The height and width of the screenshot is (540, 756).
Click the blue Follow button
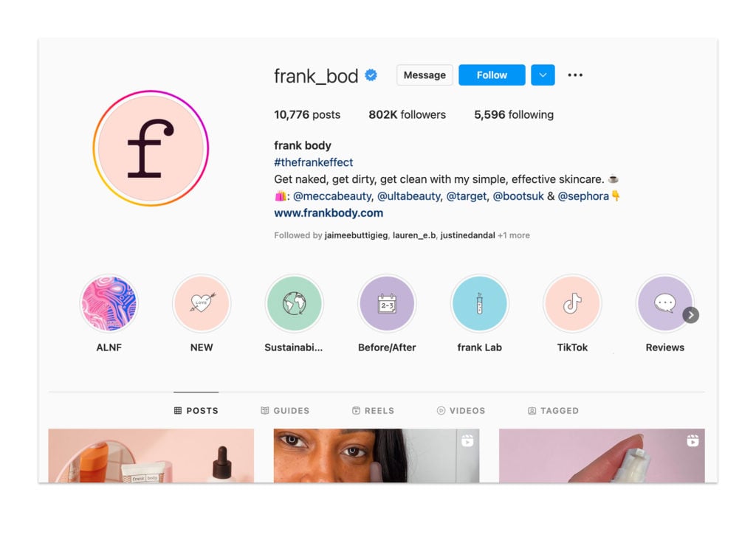tap(492, 75)
